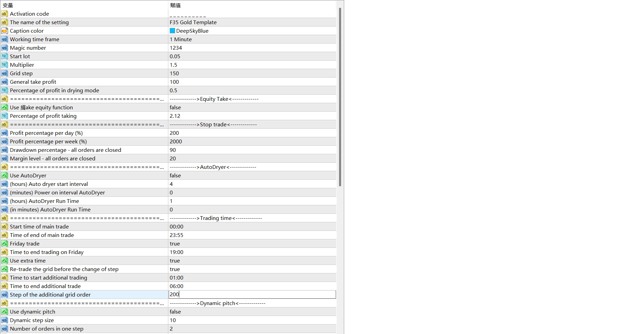Select the 'Stop trade' section separator value
Viewport: 644px width, 334px height.
tap(213, 124)
